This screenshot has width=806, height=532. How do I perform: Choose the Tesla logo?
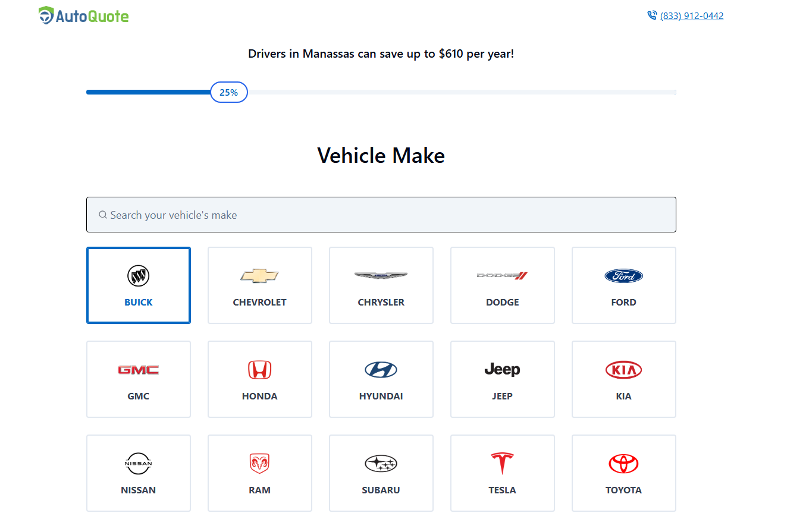pyautogui.click(x=502, y=464)
